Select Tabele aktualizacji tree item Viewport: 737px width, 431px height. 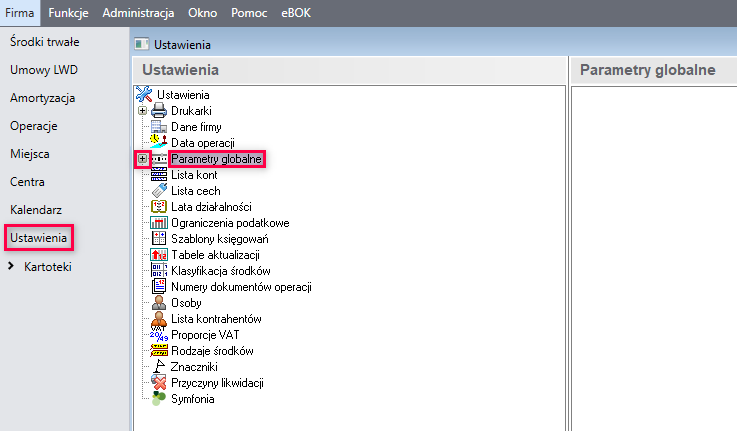point(215,255)
